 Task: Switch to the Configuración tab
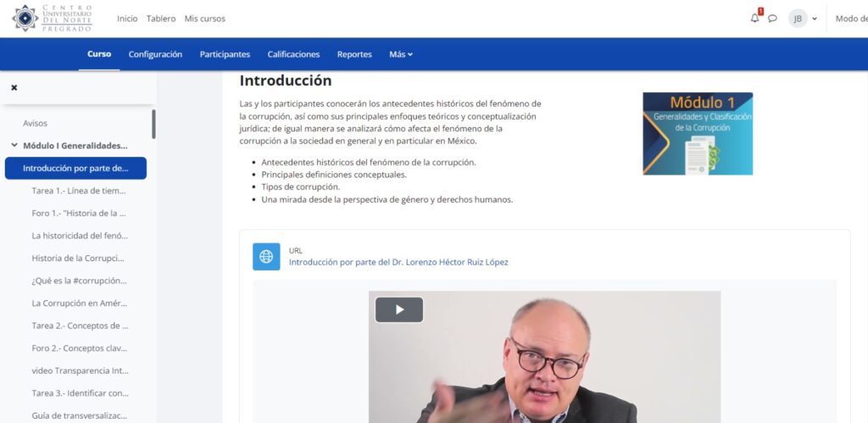click(x=155, y=54)
